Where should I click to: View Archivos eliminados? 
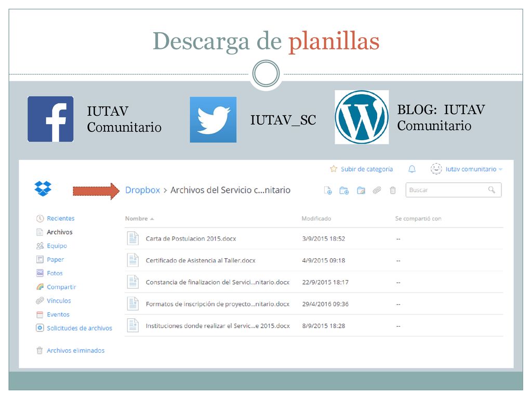(76, 351)
